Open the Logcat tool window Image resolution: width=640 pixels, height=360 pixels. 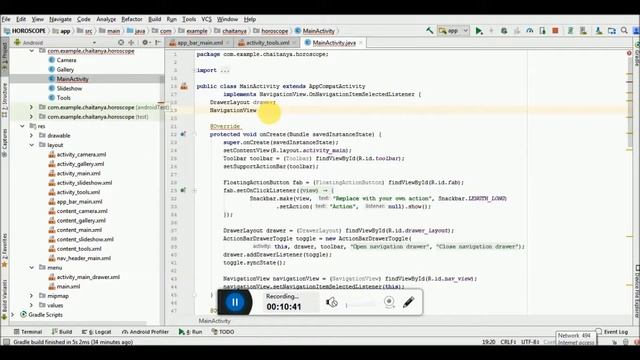[96, 332]
